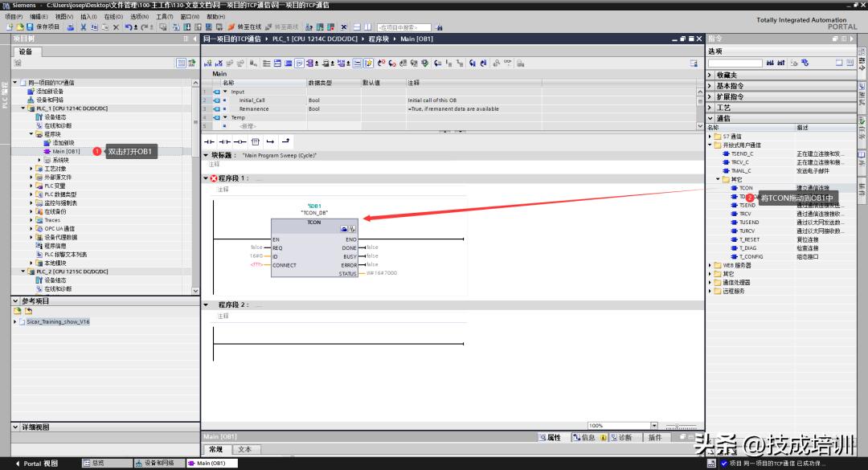The image size is (868, 470).
Task: Insert a normally open contact
Action: click(211, 141)
